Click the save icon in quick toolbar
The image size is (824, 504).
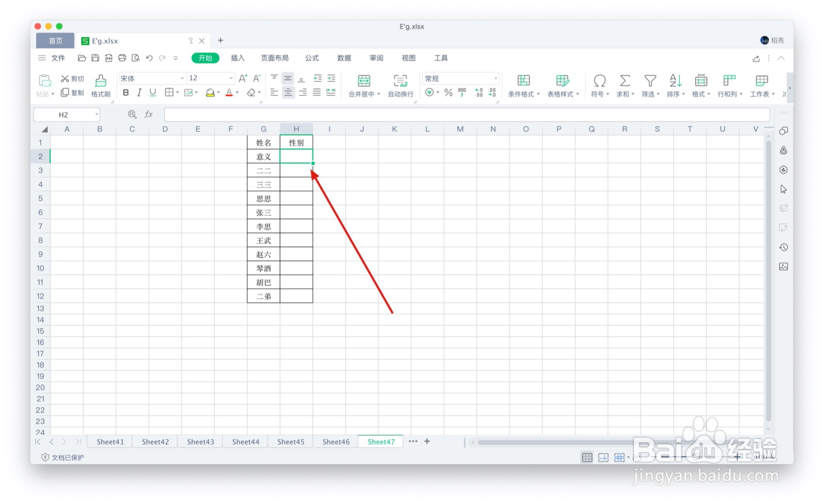pos(95,58)
